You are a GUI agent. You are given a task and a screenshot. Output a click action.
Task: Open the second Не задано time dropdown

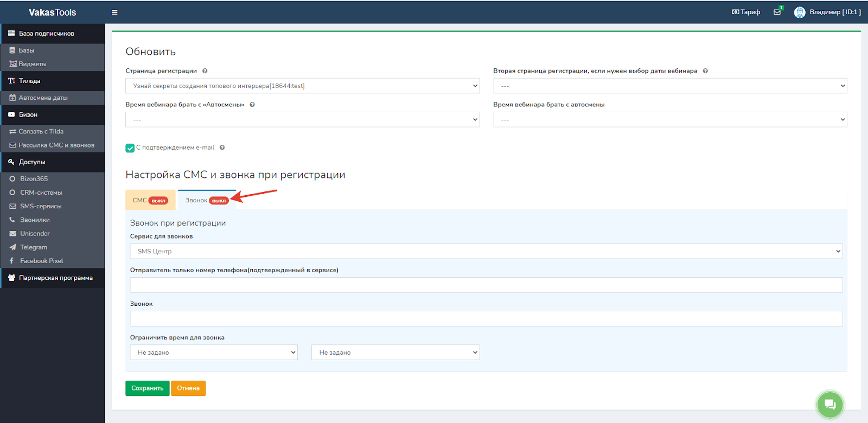point(395,352)
